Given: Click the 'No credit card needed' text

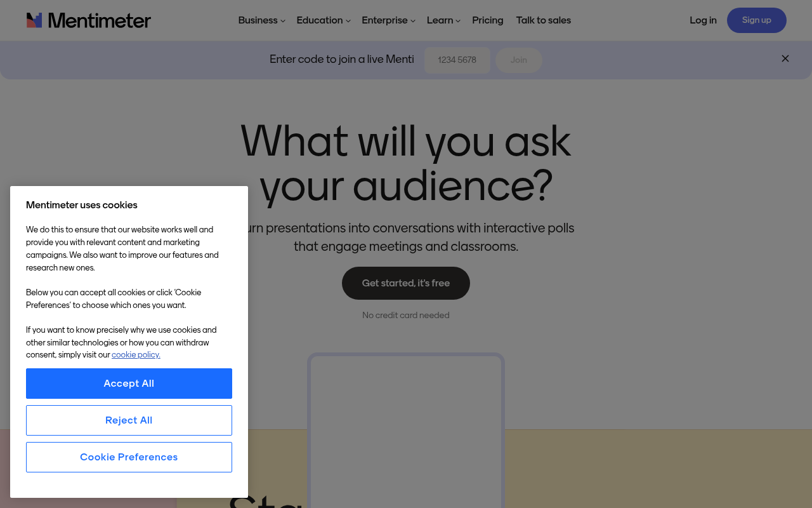Looking at the screenshot, I should [406, 316].
